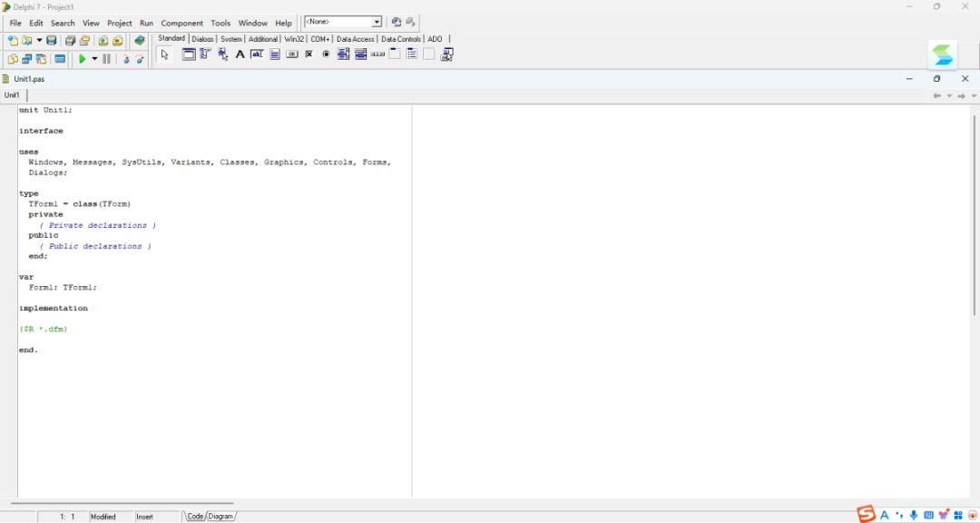Open the Help contents book icon
Screen dimensions: 980x523
tap(139, 41)
